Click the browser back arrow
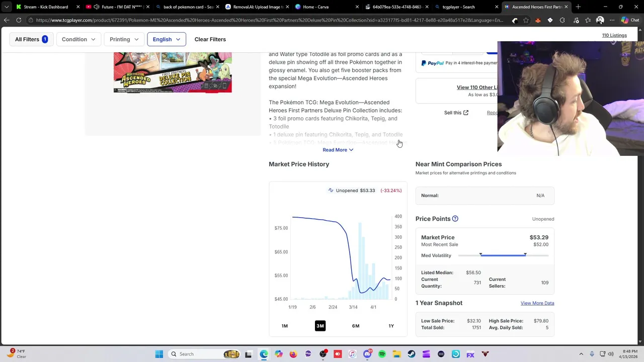 click(x=7, y=20)
